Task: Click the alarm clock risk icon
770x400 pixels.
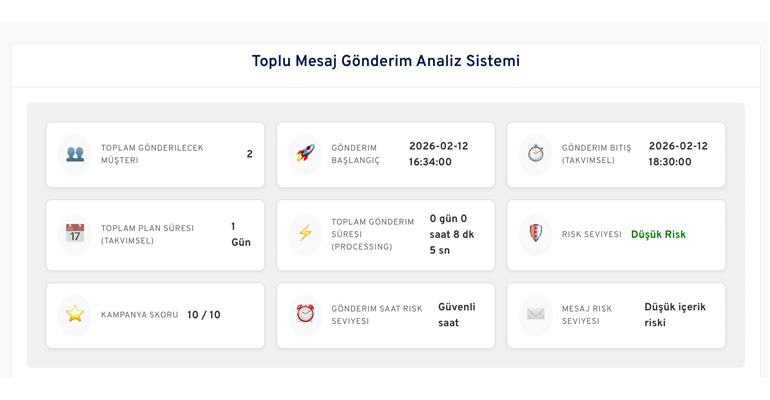Action: (305, 315)
